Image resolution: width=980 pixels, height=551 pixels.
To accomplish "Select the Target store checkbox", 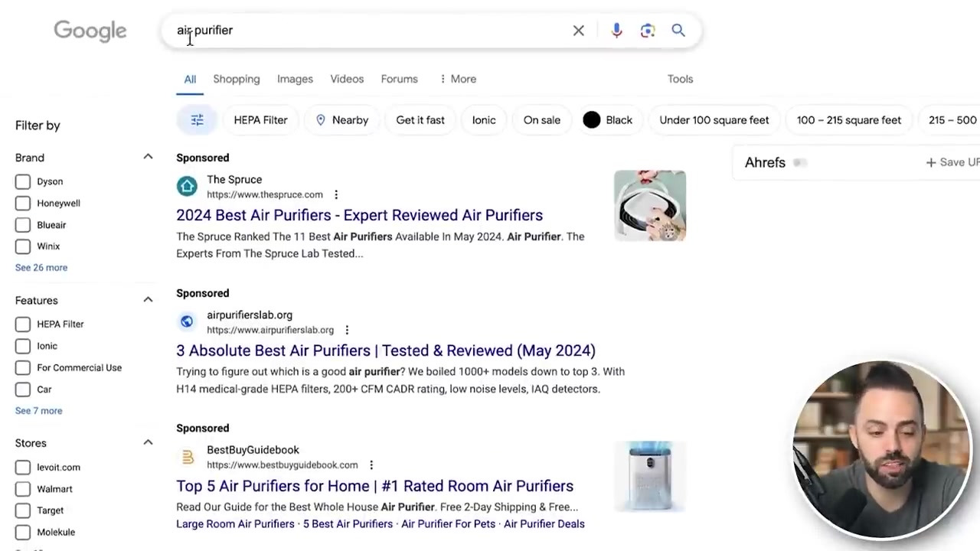I will tap(23, 510).
